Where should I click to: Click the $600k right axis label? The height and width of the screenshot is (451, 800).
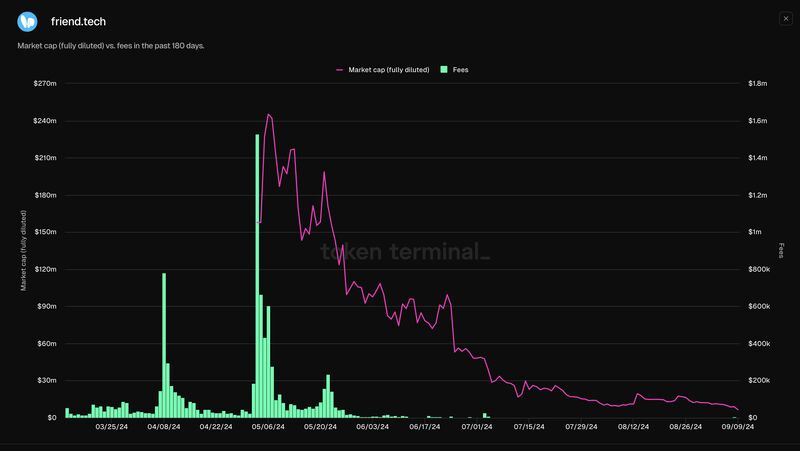759,307
